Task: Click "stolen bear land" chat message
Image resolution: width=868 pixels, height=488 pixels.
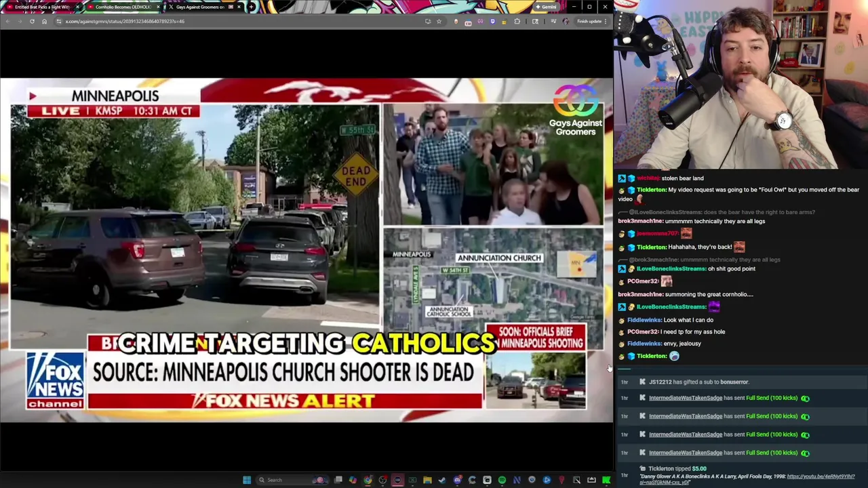Action: 661,178
